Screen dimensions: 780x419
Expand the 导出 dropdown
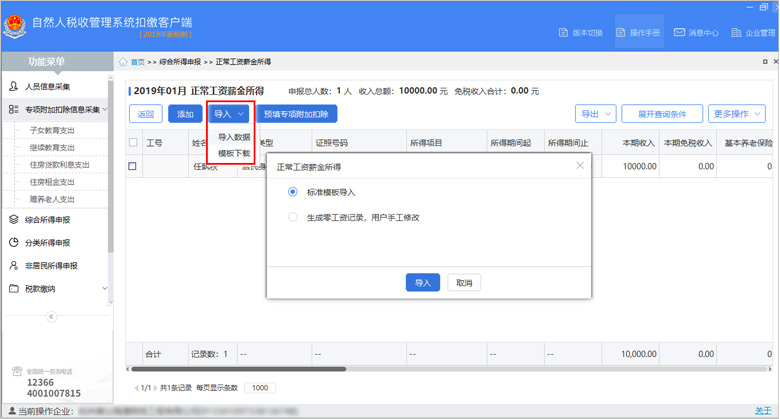click(x=595, y=114)
